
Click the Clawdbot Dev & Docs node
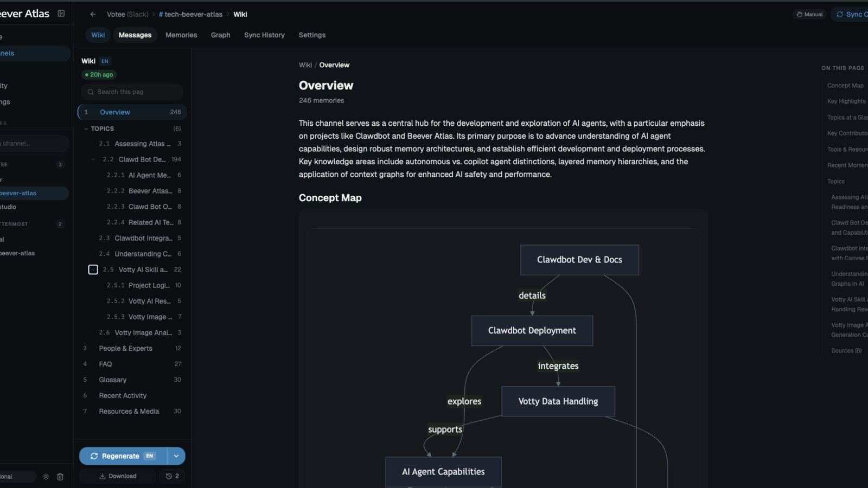point(579,260)
